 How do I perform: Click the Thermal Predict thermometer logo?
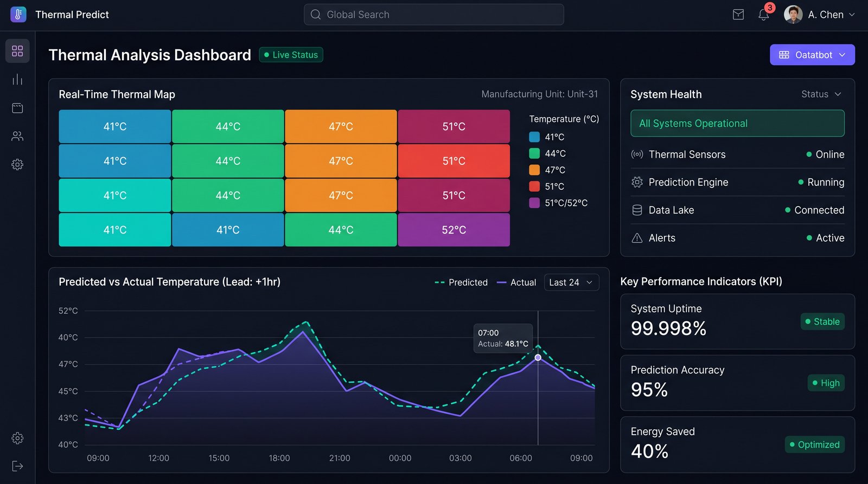(x=18, y=15)
